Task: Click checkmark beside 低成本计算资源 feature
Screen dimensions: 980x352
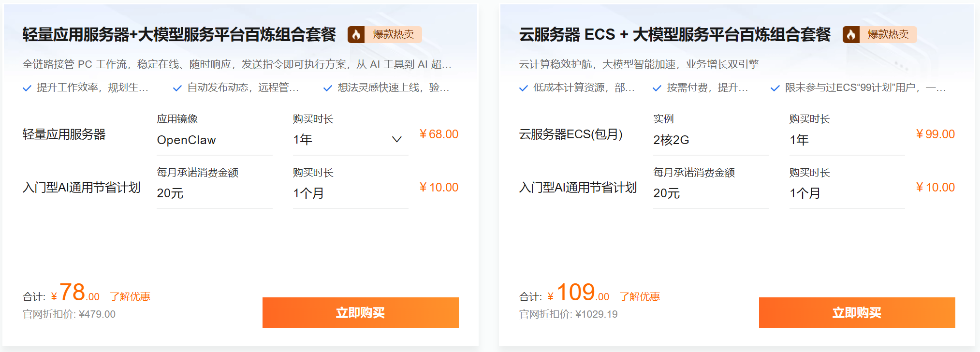Action: tap(523, 88)
